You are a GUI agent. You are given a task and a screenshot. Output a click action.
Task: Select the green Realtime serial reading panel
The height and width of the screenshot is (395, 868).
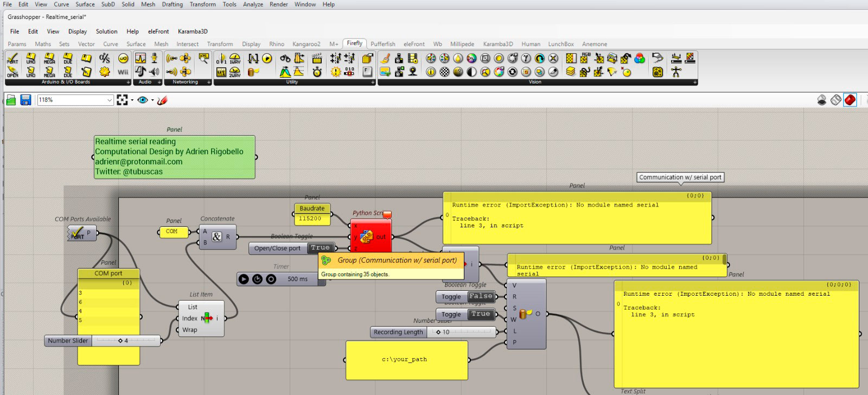[x=174, y=157]
